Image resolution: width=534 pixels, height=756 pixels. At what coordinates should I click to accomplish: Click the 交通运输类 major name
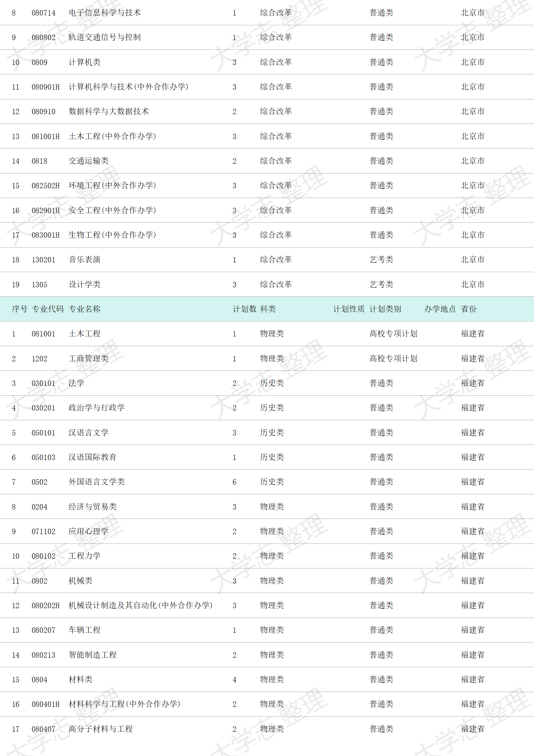[x=88, y=161]
